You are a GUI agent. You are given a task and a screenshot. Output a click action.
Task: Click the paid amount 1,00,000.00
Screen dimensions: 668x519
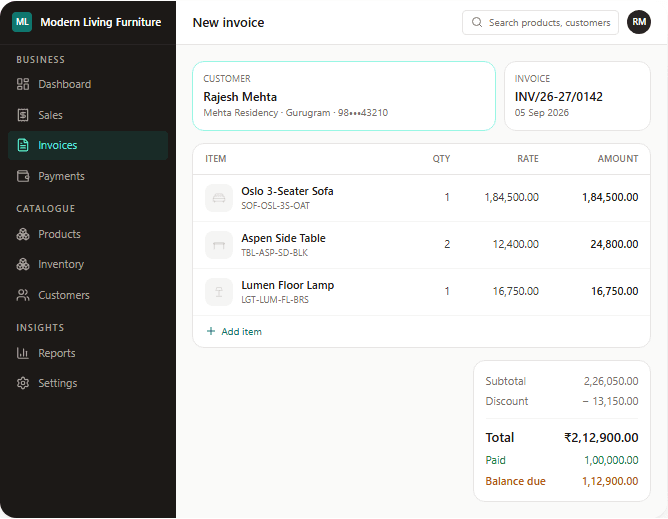pyautogui.click(x=611, y=460)
